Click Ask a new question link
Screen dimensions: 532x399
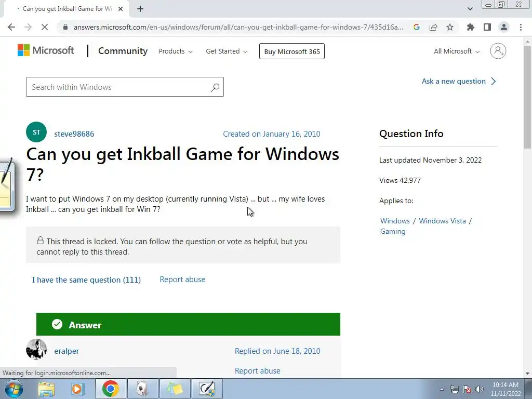click(459, 81)
